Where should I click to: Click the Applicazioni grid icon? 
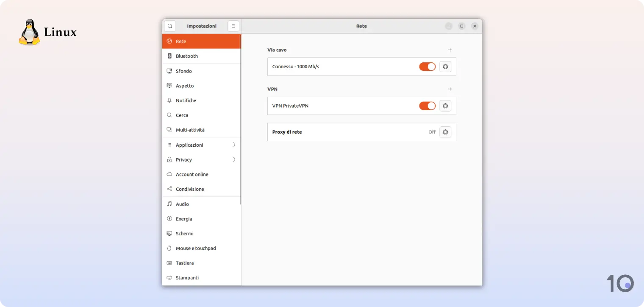(169, 145)
